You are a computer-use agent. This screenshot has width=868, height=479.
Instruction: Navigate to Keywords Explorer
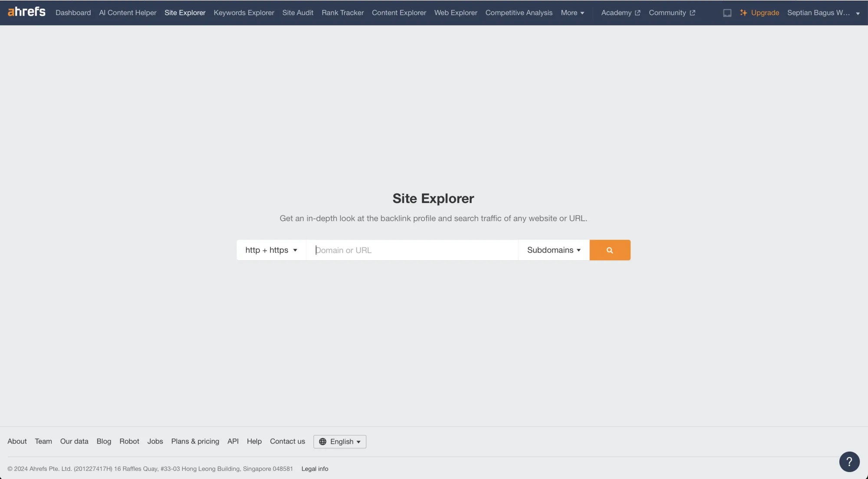[x=244, y=13]
